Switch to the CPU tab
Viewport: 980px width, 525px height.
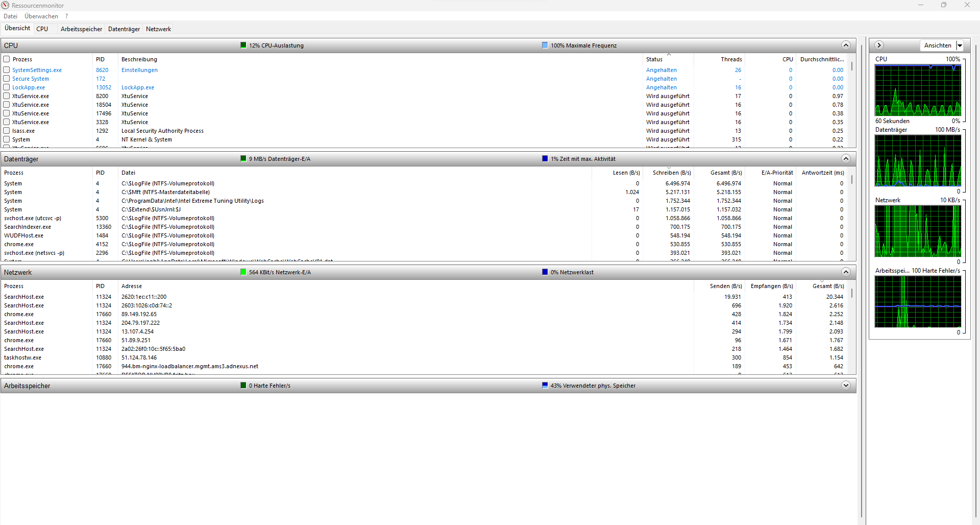(42, 29)
